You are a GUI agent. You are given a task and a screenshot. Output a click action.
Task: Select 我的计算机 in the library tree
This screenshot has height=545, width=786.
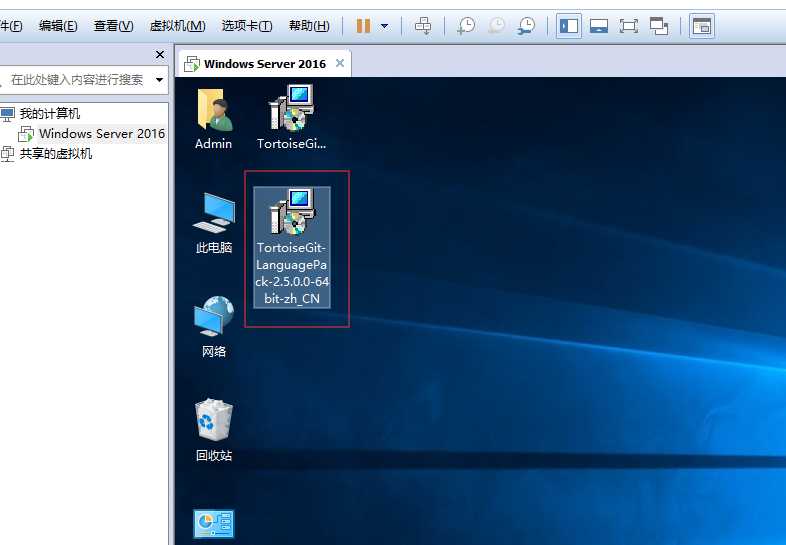[x=50, y=114]
